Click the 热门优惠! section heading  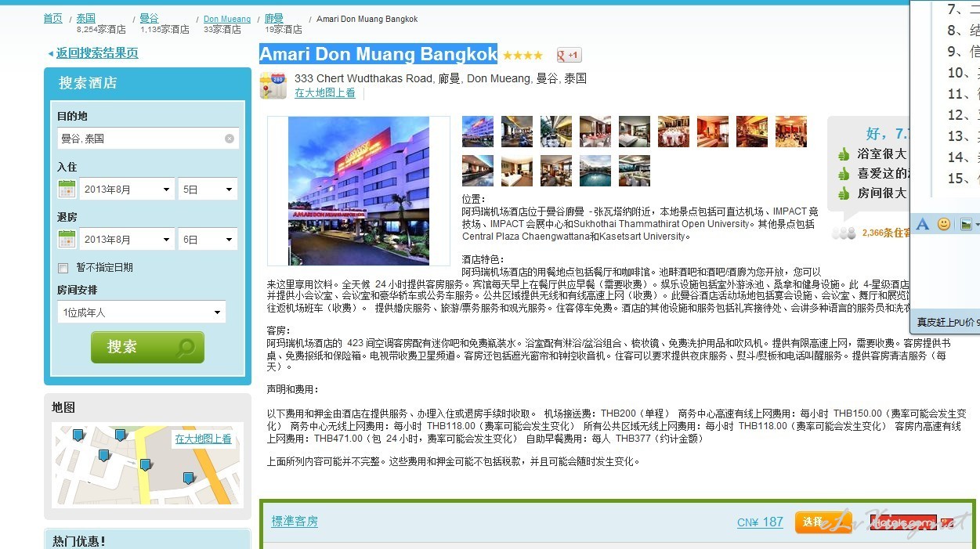[78, 541]
